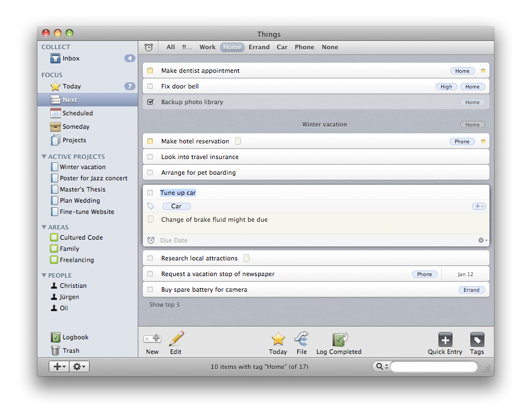
Task: Open Quick Entry plus icon
Action: tap(445, 339)
